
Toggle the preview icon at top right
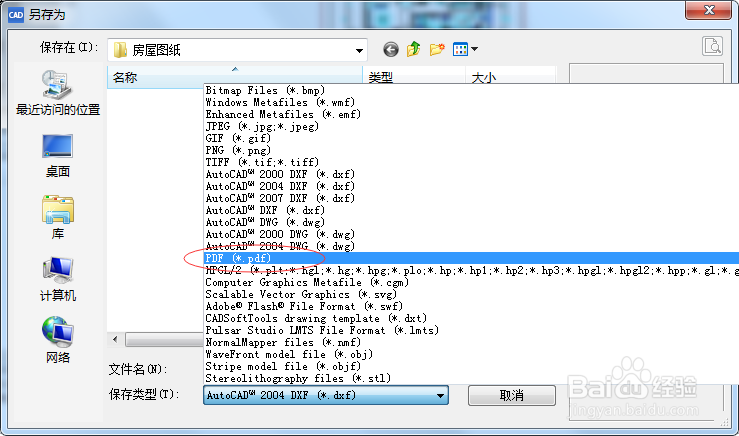pyautogui.click(x=712, y=46)
